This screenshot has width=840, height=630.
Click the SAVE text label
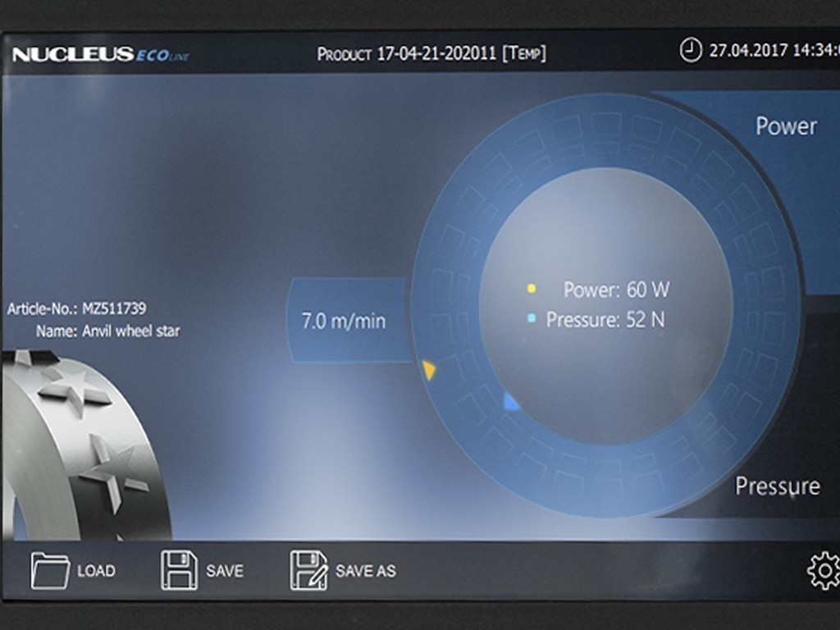(x=225, y=571)
